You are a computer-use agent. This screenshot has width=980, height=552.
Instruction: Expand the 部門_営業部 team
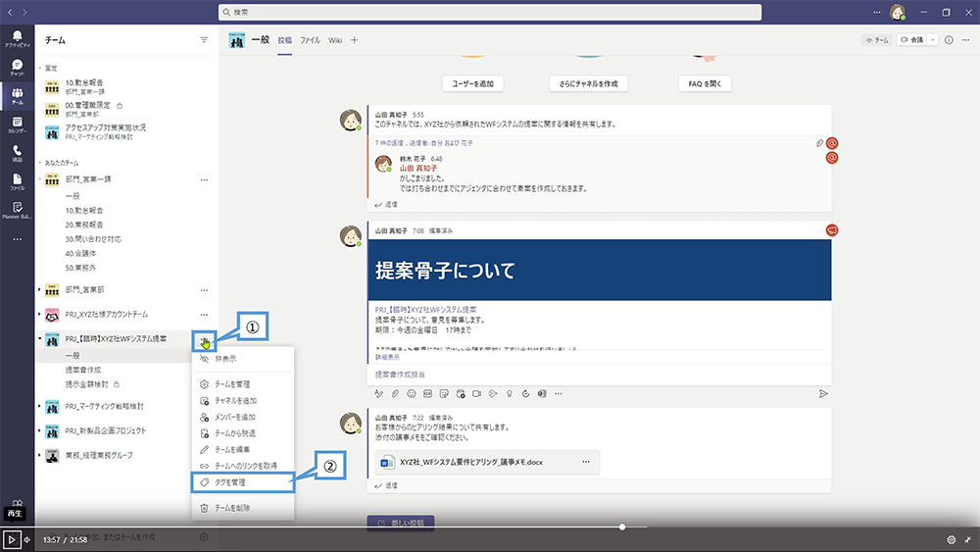pyautogui.click(x=40, y=290)
